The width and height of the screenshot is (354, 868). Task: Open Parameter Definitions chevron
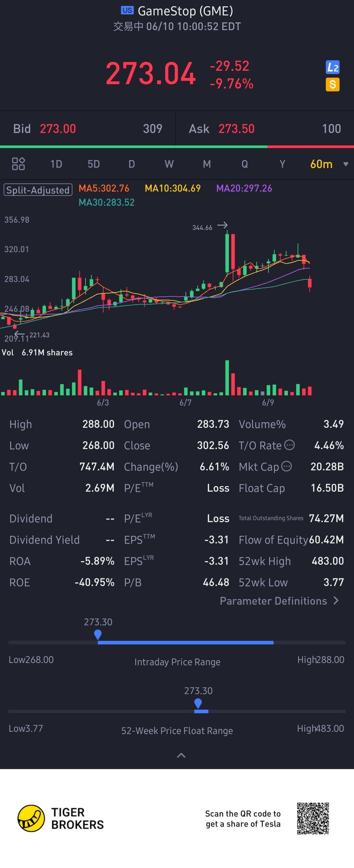(336, 600)
